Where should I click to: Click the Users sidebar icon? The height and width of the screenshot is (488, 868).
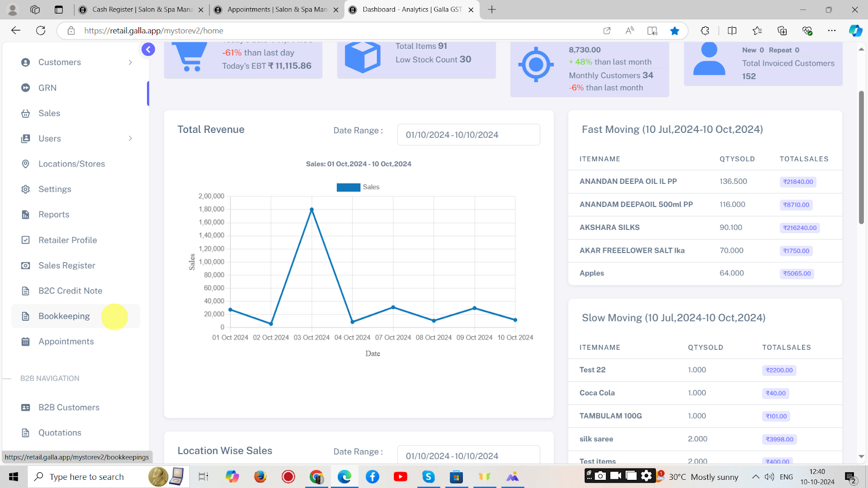pos(25,138)
